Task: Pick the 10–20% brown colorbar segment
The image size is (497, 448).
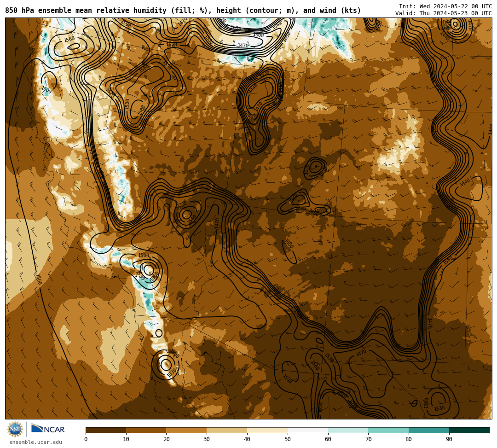Action: pyautogui.click(x=146, y=430)
